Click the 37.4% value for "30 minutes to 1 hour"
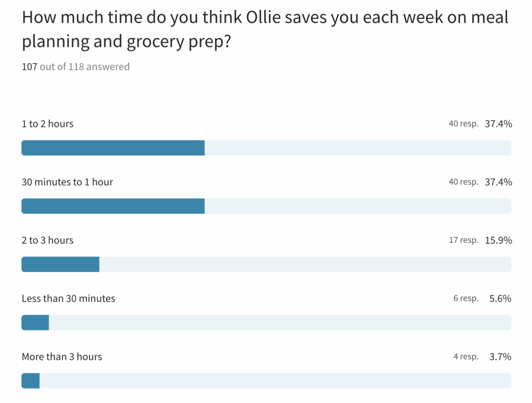 tap(498, 182)
